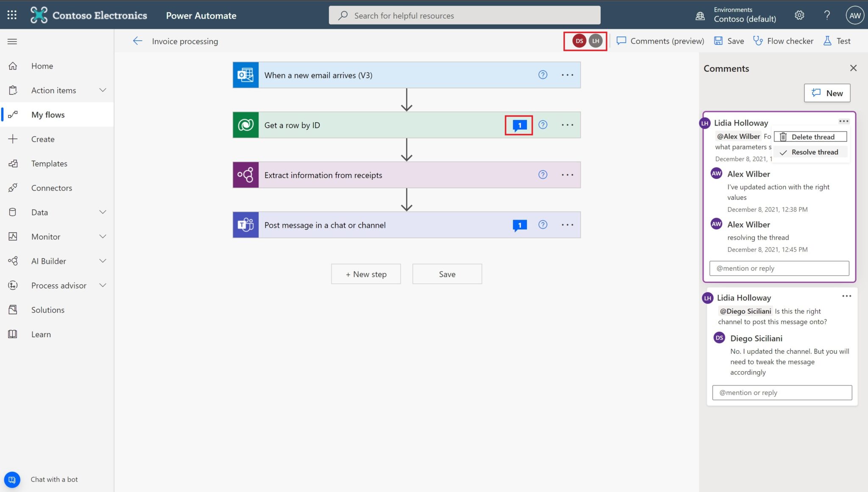The height and width of the screenshot is (492, 868).
Task: Create a New comment thread
Action: (x=827, y=93)
